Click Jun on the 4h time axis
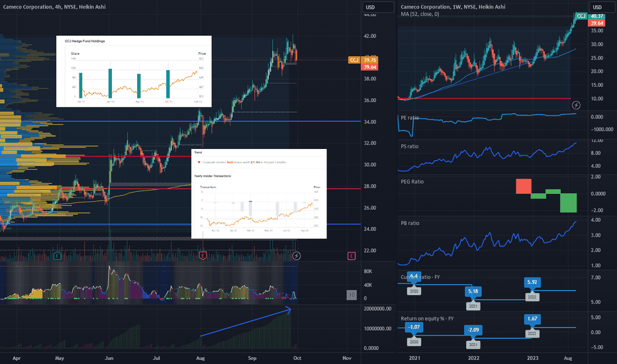 (109, 358)
